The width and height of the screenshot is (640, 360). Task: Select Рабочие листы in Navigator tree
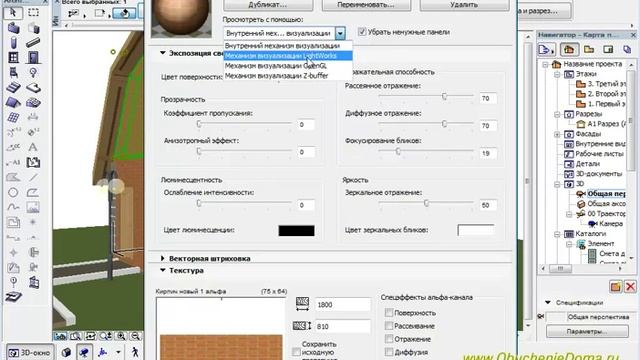coord(599,154)
